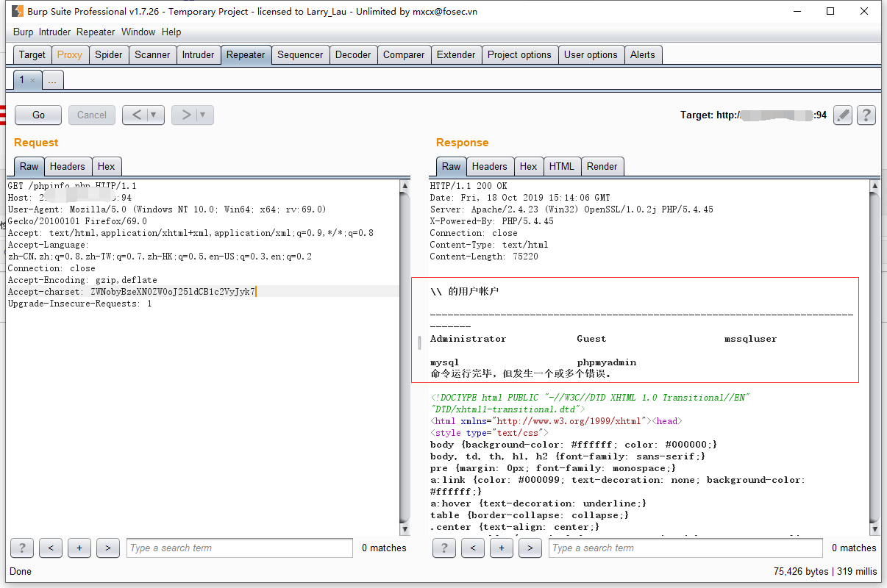
Task: Send the request with Go
Action: coord(39,115)
